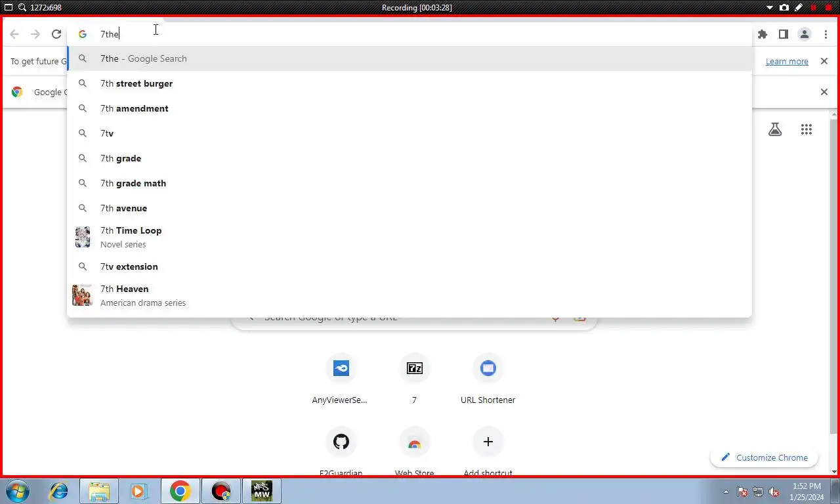Click inside the address bar text 7the
This screenshot has width=840, height=504.
109,34
